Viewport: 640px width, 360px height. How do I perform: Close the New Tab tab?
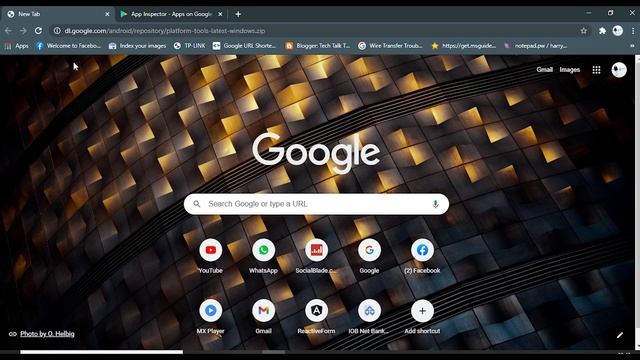(107, 14)
